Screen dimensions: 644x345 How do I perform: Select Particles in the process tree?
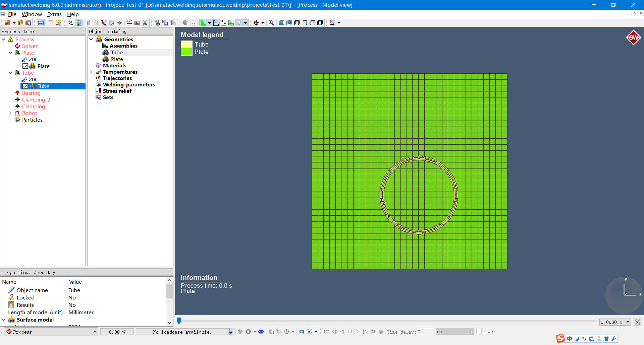[32, 120]
